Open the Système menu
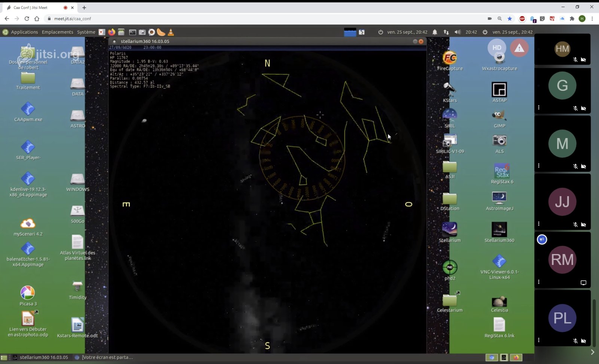Viewport: 599px width, 364px height. pyautogui.click(x=86, y=32)
